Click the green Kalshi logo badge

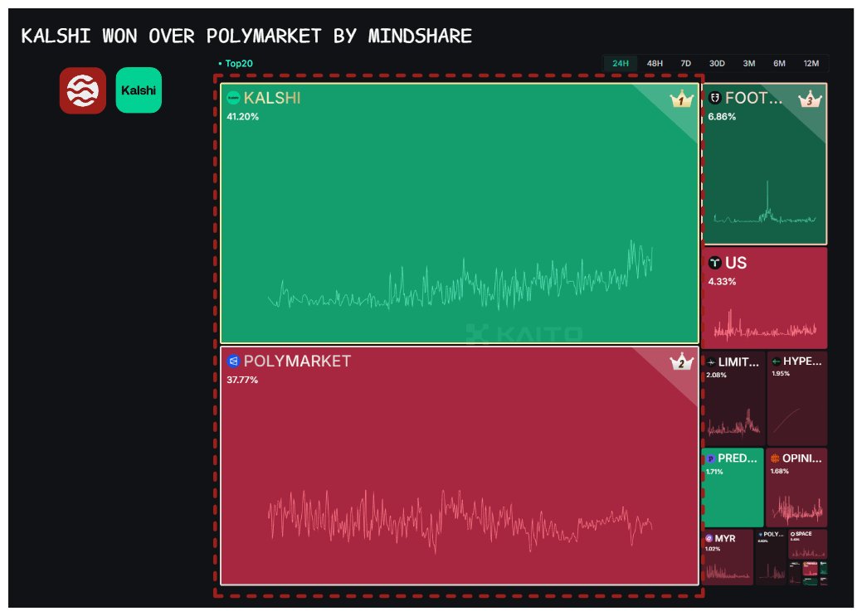[x=139, y=90]
